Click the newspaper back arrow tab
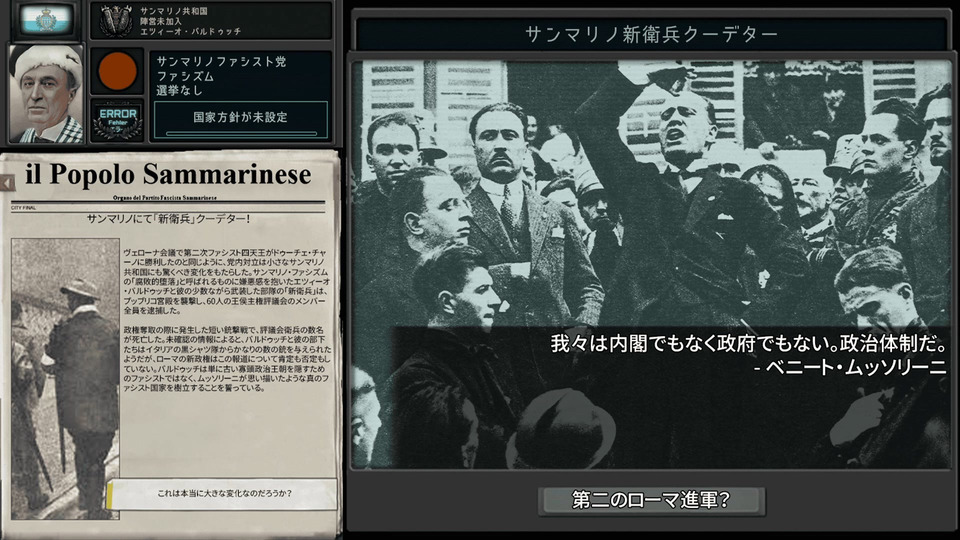 point(7,182)
